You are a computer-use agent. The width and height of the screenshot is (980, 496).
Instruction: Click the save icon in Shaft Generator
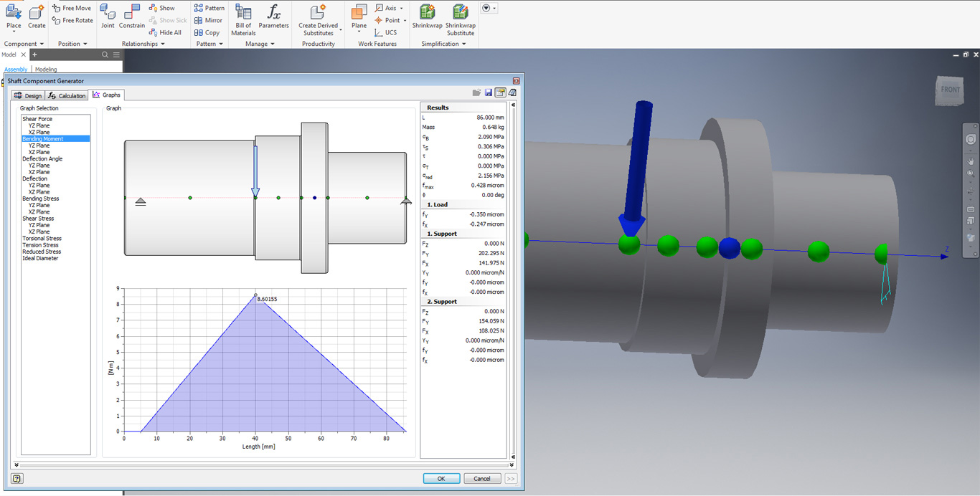(489, 92)
